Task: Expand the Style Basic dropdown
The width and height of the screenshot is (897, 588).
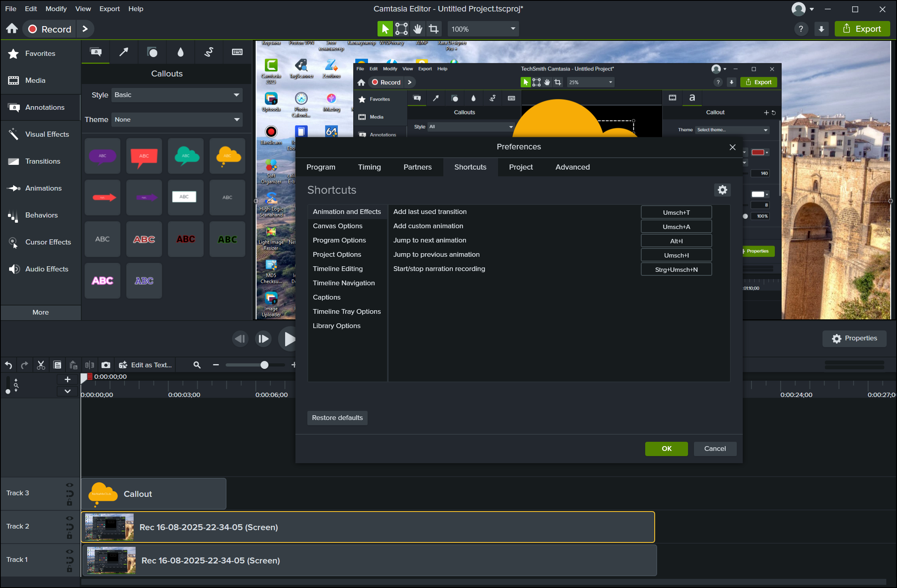Action: pyautogui.click(x=177, y=95)
